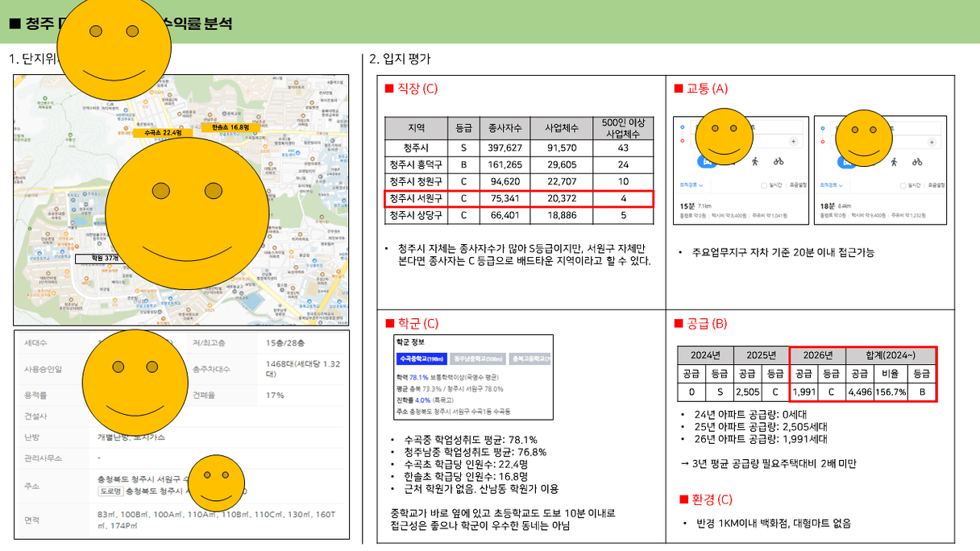Open 요금설정 in the 18분 route card

[x=936, y=185]
